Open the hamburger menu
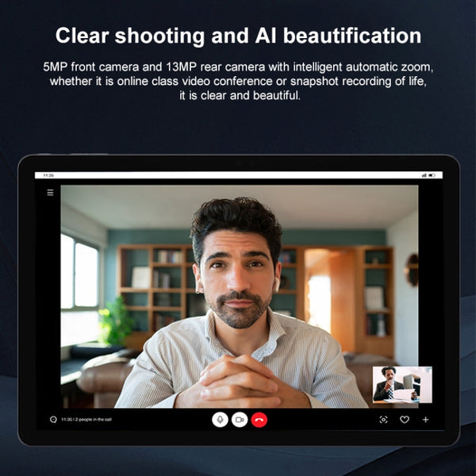476x476 pixels. pyautogui.click(x=50, y=192)
